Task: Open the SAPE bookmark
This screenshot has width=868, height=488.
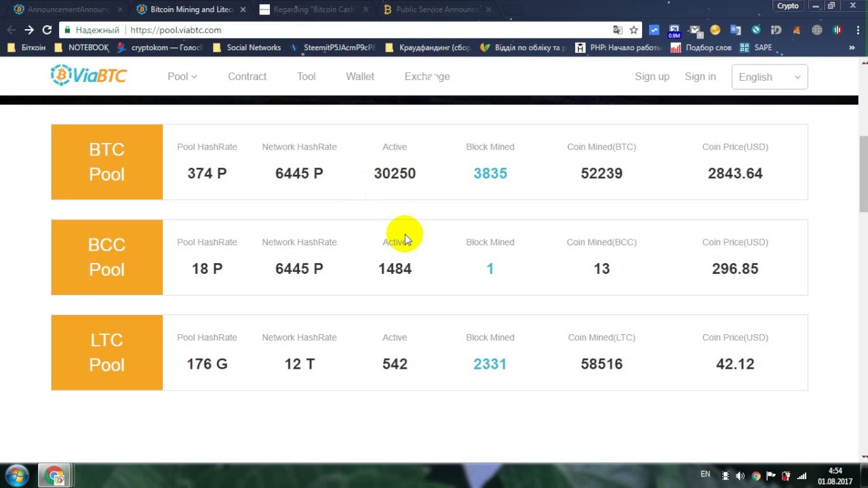Action: click(x=755, y=47)
